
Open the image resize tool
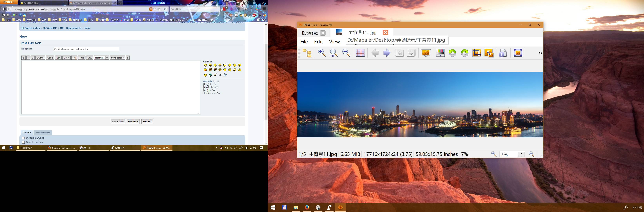click(489, 53)
